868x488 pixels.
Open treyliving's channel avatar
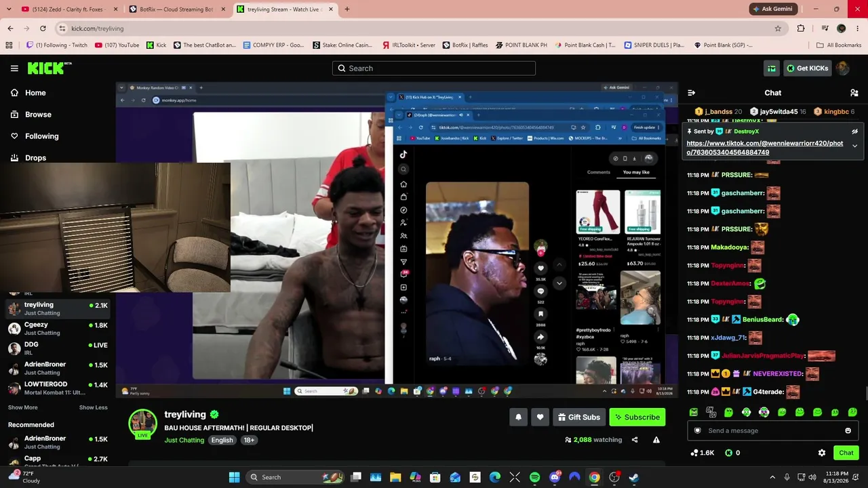tap(142, 424)
